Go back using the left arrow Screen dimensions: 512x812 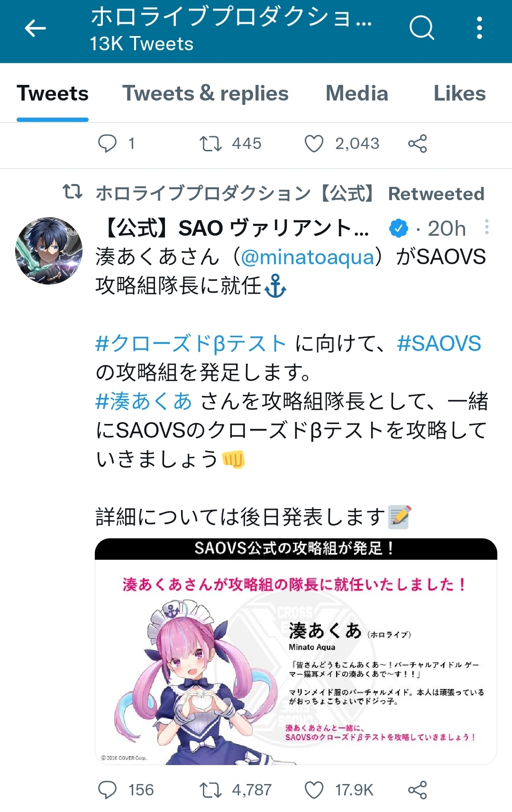point(35,28)
